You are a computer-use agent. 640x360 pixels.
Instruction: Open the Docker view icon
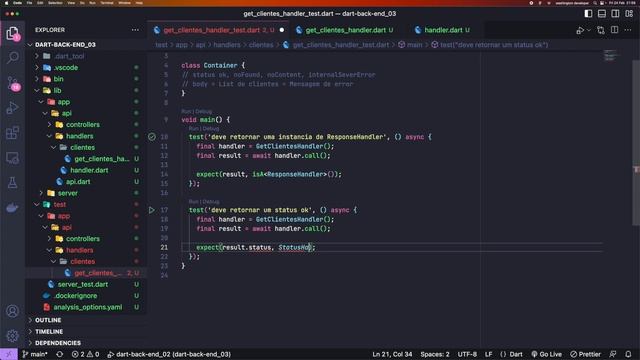tap(13, 208)
